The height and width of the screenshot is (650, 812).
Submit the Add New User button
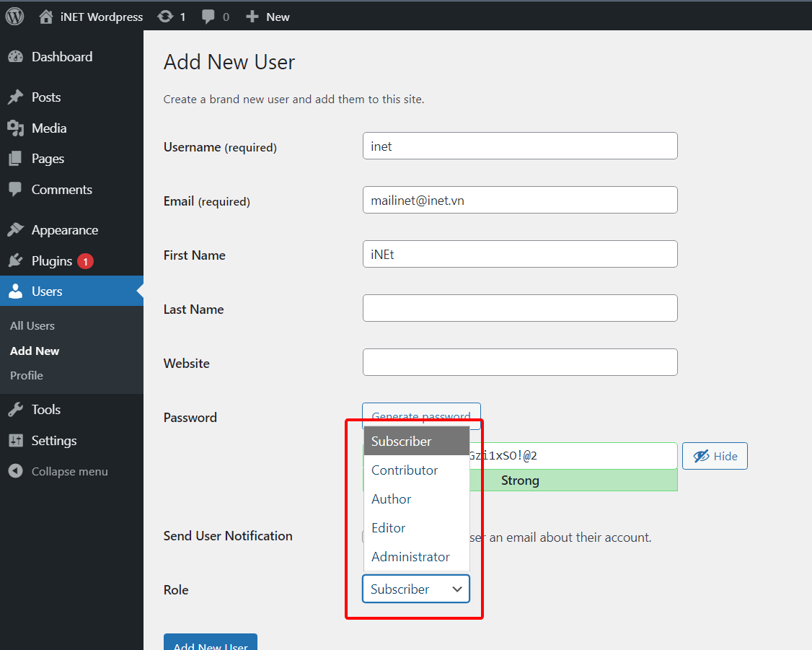211,644
